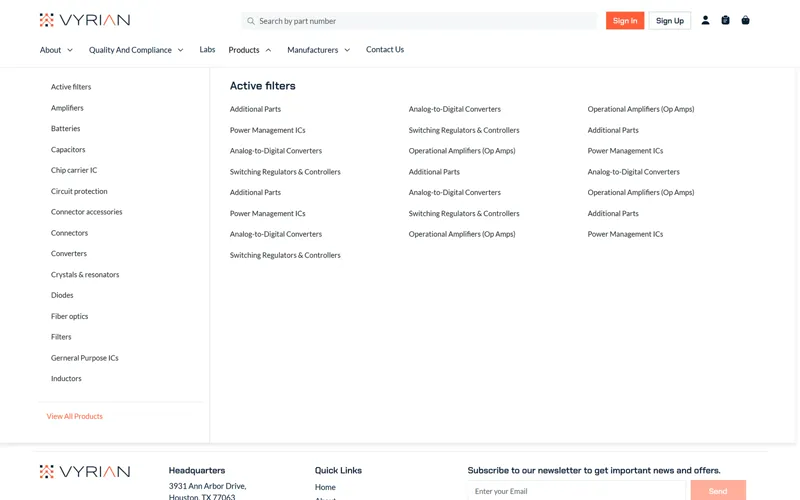Open the user account icon
The height and width of the screenshot is (500, 800).
705,20
